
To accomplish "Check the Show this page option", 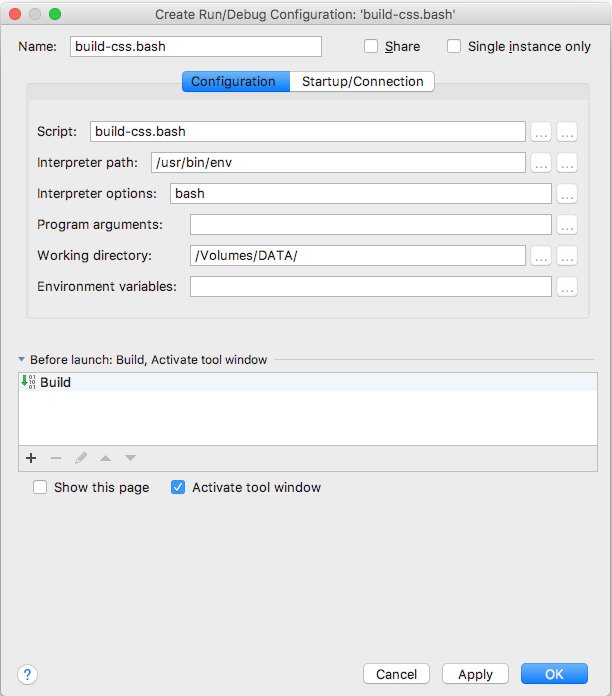I will [x=40, y=487].
